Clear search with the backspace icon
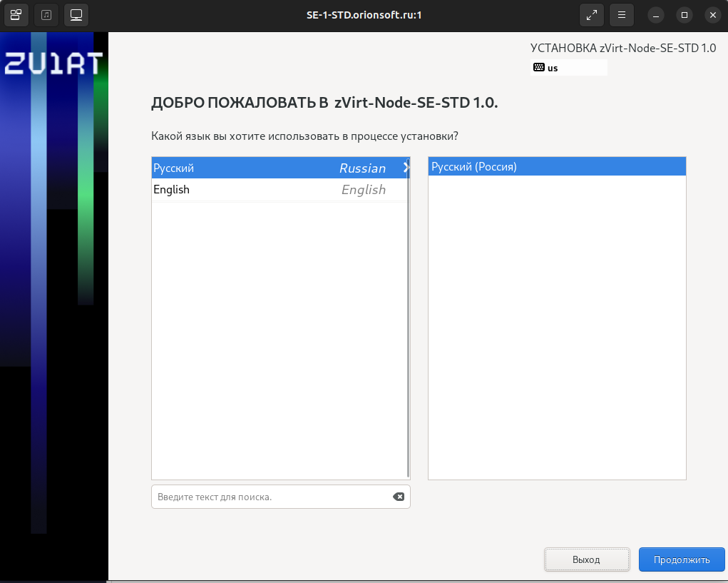The width and height of the screenshot is (728, 583). click(x=399, y=497)
